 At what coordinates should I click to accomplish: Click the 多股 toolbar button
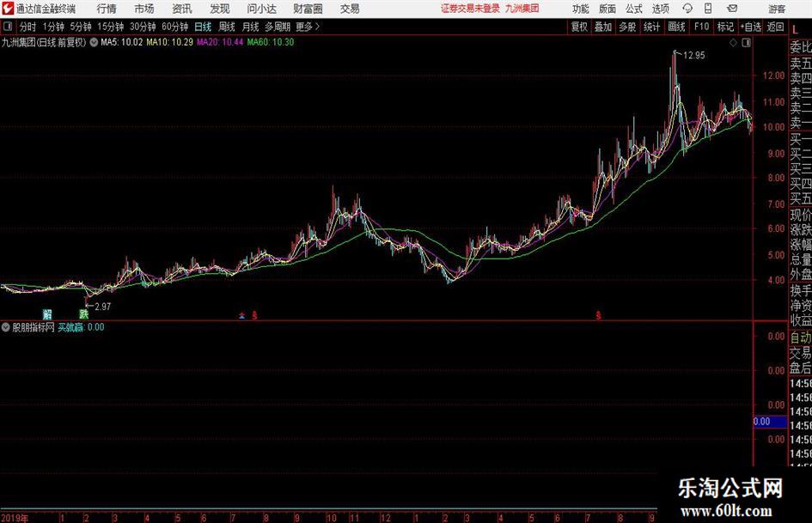(627, 27)
